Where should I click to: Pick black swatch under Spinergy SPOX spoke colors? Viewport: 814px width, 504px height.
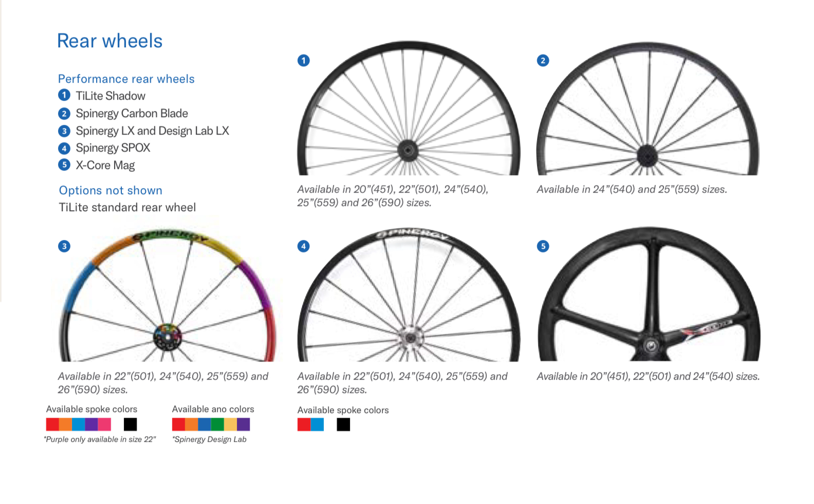point(343,424)
